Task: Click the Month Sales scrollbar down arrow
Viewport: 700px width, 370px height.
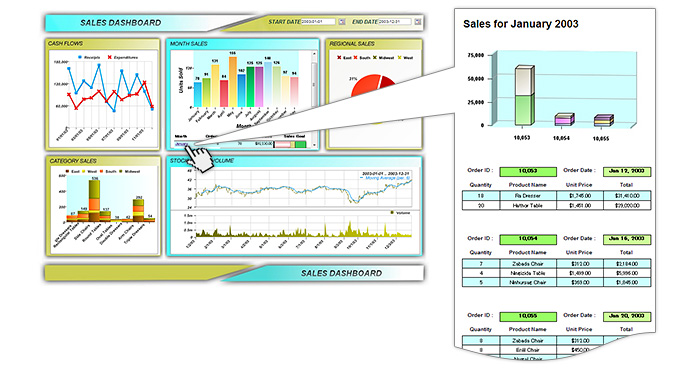Action: (314, 145)
